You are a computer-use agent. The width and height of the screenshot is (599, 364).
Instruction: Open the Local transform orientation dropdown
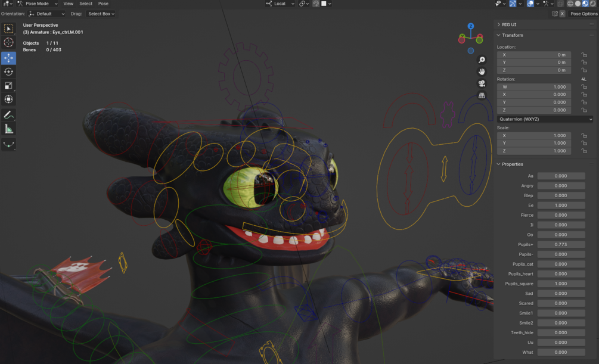(280, 4)
